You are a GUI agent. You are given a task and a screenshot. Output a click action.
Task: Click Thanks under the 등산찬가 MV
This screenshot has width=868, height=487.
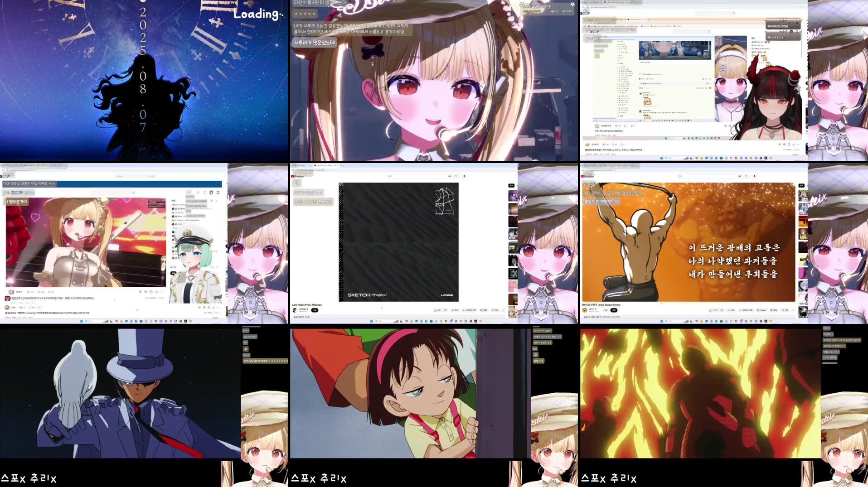pyautogui.click(x=761, y=310)
